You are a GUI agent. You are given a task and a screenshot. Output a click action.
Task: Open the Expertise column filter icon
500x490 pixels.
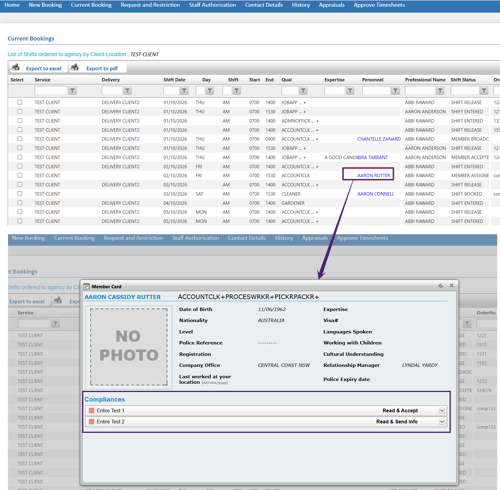coord(350,90)
